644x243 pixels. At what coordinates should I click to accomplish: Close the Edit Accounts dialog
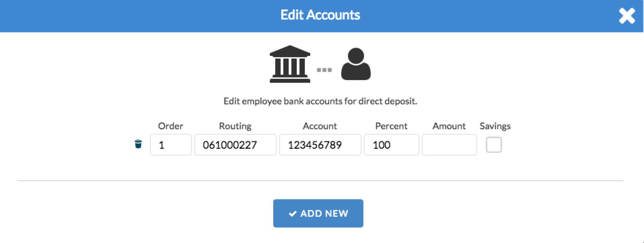627,16
